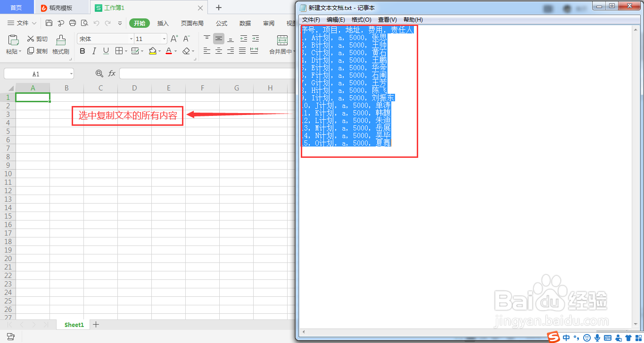Image resolution: width=644 pixels, height=343 pixels.
Task: Switch to the 公式 ribbon tab
Action: [x=222, y=23]
